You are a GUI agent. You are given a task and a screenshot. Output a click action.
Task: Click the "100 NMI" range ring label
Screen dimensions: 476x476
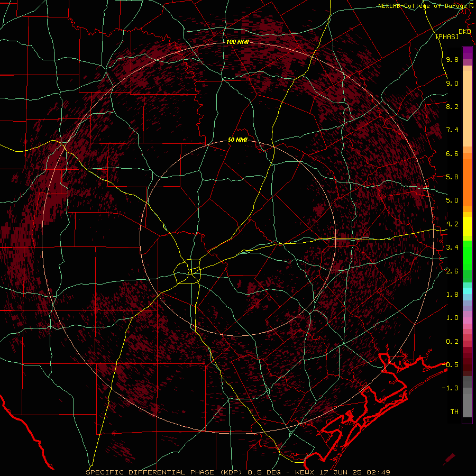tap(237, 42)
